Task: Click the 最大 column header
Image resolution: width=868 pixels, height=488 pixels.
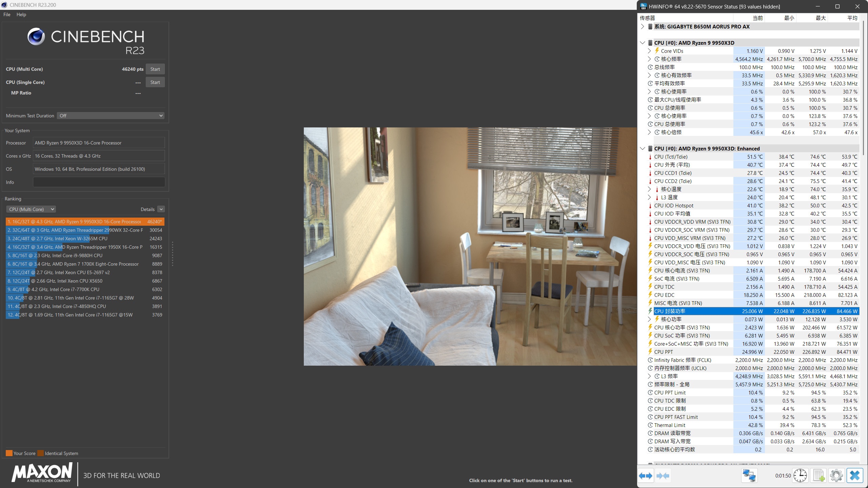Action: pyautogui.click(x=812, y=18)
